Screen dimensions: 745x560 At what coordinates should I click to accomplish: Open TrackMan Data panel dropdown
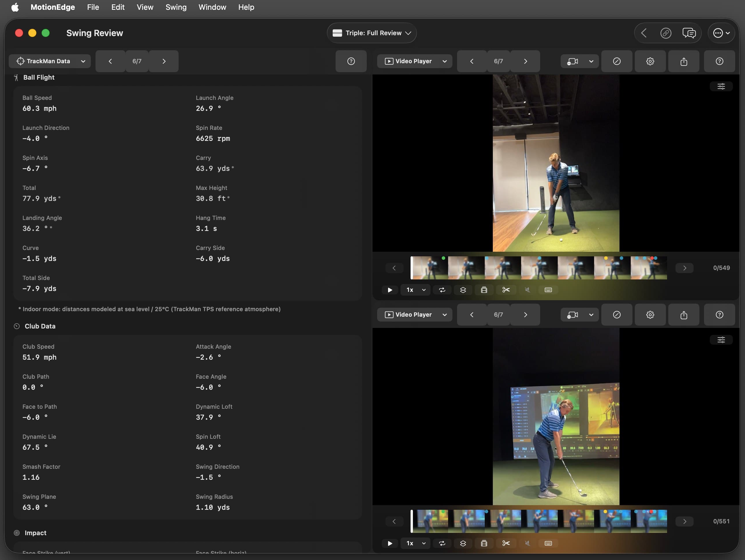pyautogui.click(x=50, y=61)
